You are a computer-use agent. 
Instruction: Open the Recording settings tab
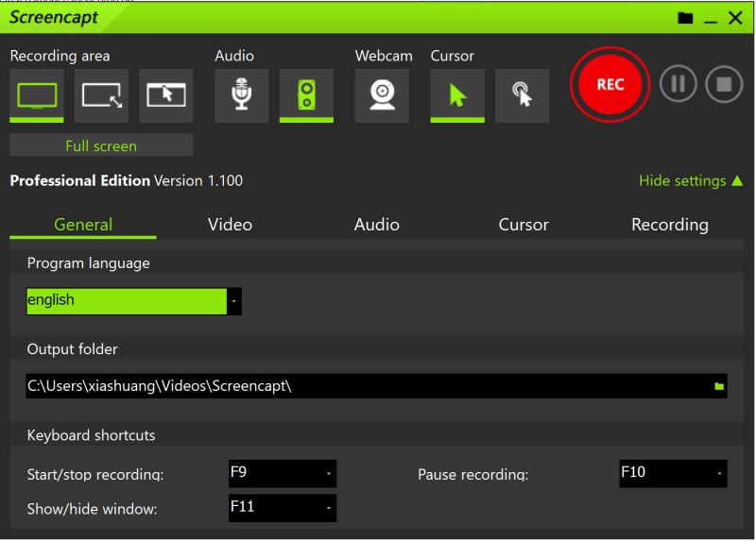[x=670, y=225]
